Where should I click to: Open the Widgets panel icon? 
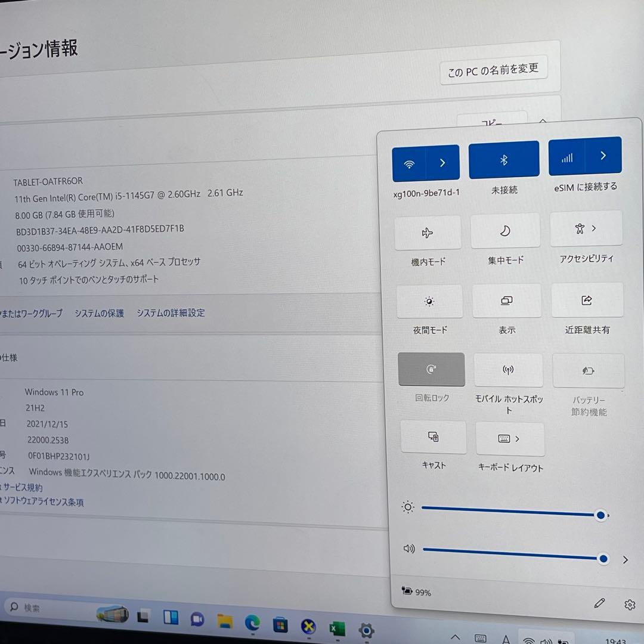point(171,617)
